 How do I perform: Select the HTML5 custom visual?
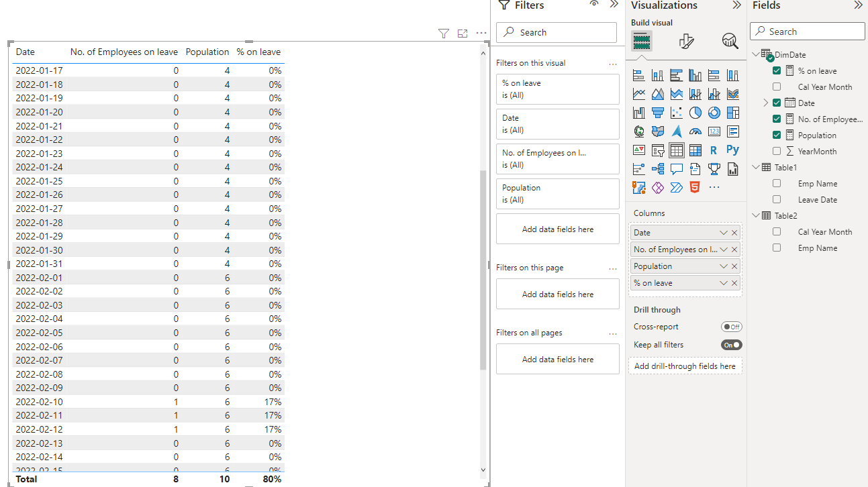[695, 188]
